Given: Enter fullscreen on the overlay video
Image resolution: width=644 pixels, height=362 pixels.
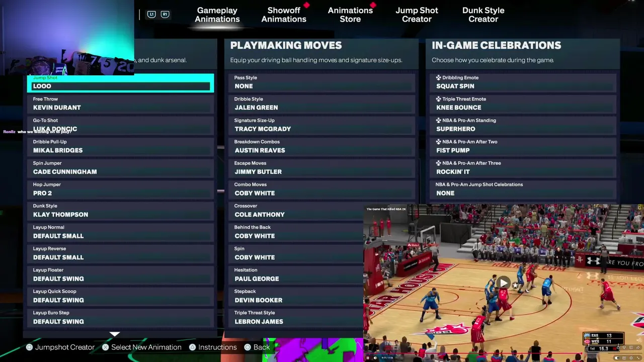Looking at the screenshot, I should tap(638, 358).
